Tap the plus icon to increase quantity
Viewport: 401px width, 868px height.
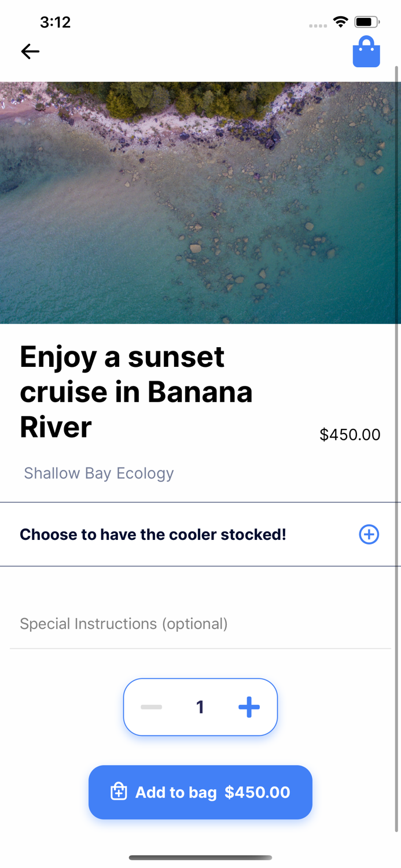tap(249, 707)
